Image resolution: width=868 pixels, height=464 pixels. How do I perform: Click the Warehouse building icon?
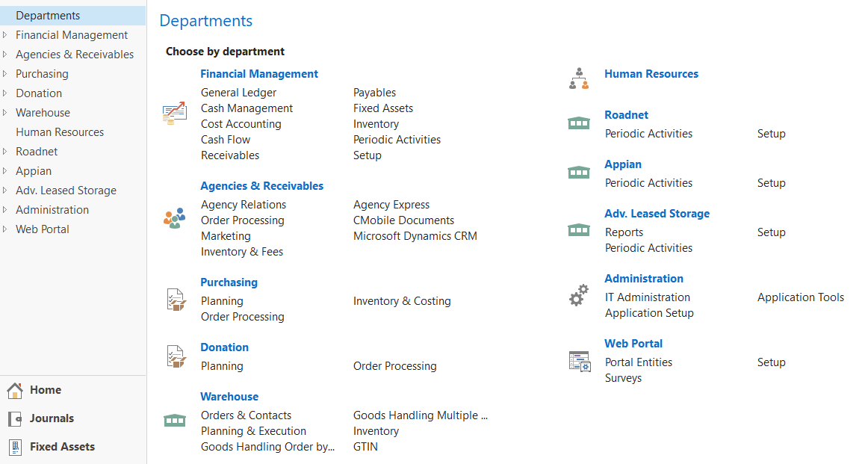(174, 421)
